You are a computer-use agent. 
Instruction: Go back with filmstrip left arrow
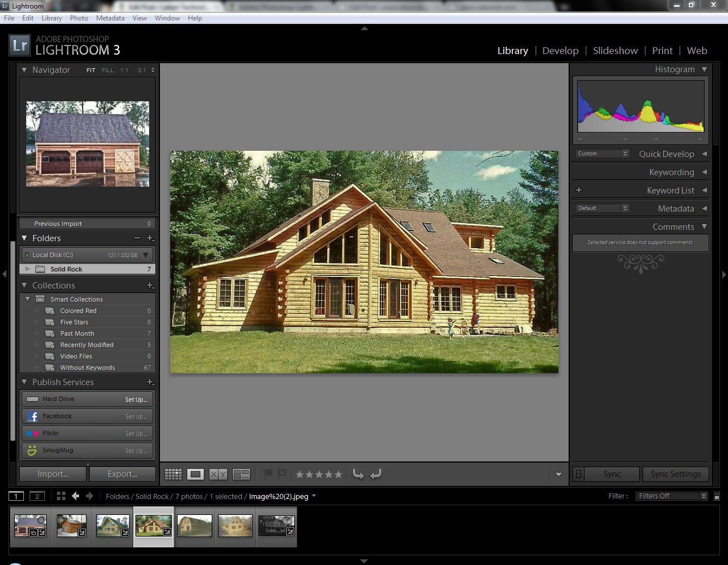(x=75, y=496)
